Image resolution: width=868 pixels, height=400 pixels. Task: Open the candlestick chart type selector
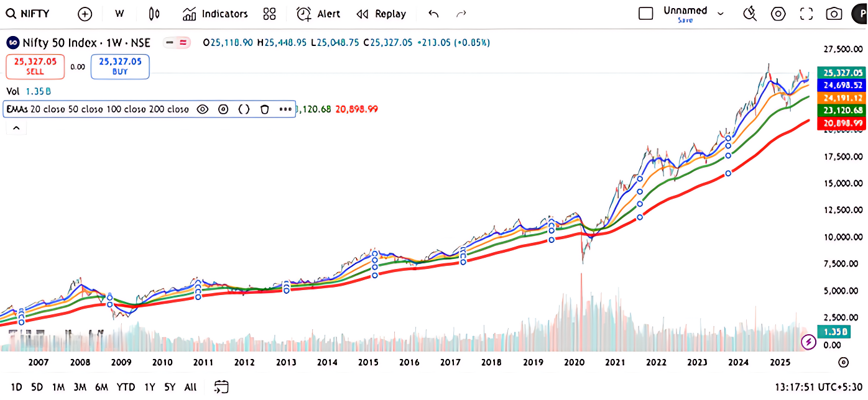coord(154,14)
